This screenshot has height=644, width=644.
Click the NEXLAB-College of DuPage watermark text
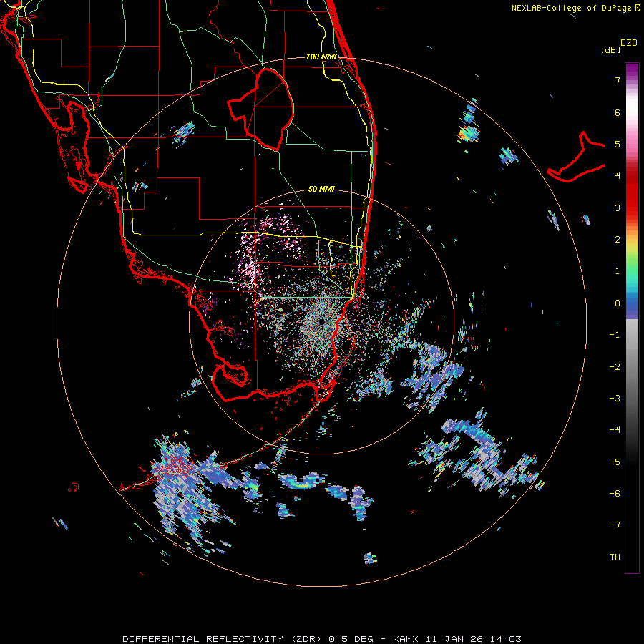tap(575, 8)
